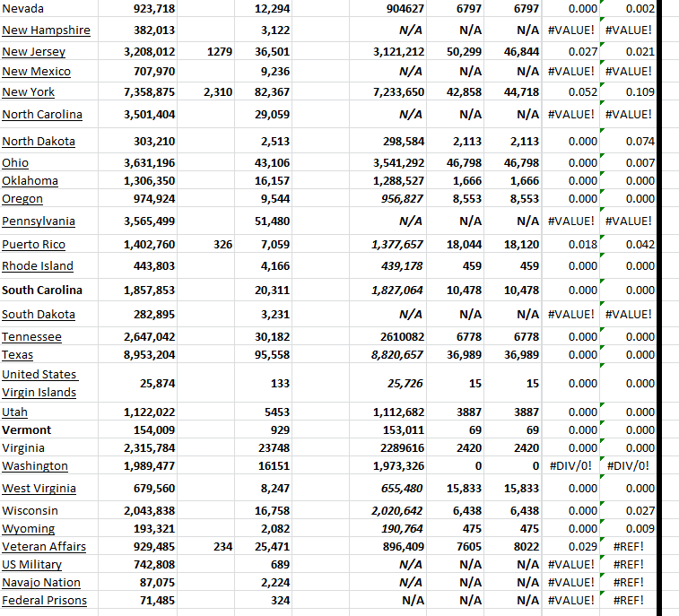
Task: Select Utah's 5453 cell
Action: 264,412
